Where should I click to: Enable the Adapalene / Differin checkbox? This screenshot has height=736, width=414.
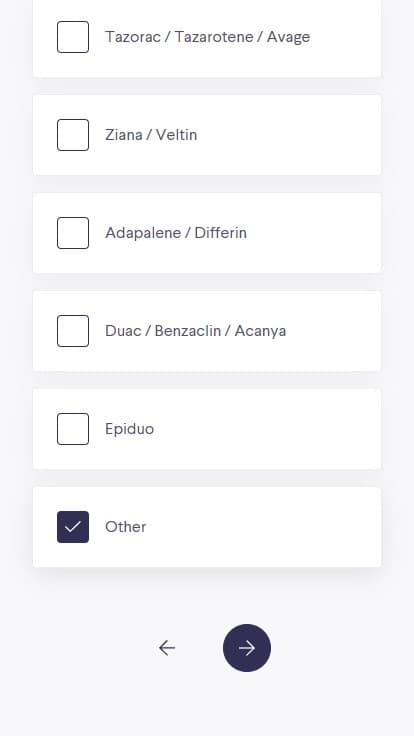73,233
